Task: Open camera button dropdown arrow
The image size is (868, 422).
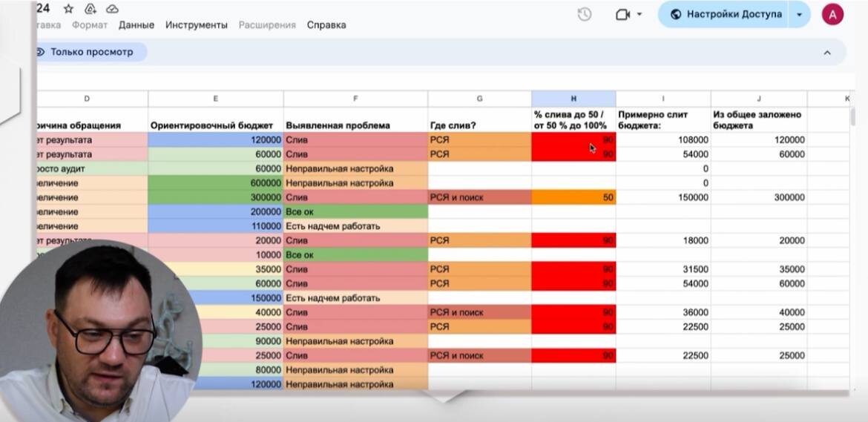Action: pyautogui.click(x=640, y=14)
